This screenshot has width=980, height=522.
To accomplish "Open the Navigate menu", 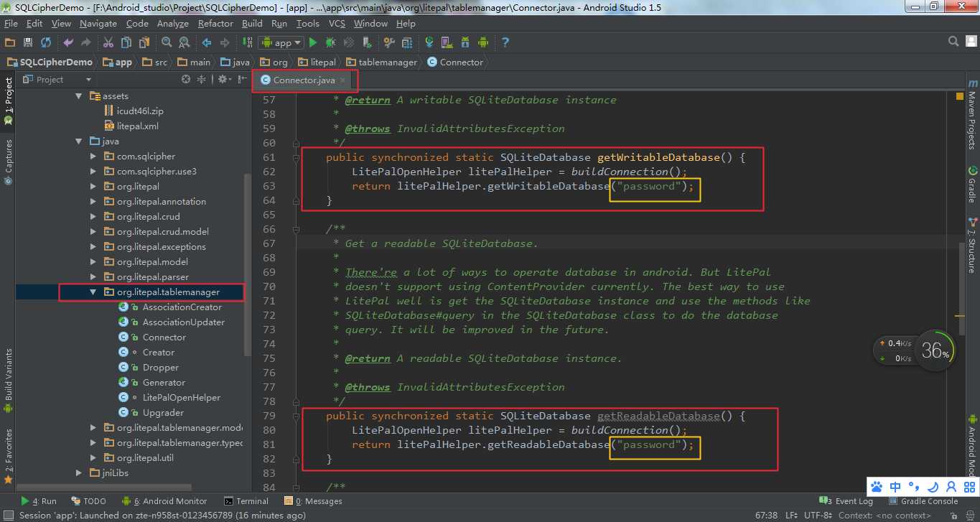I will point(98,23).
